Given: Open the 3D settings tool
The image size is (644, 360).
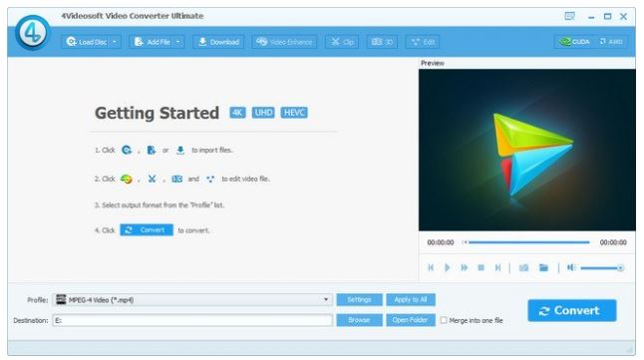Looking at the screenshot, I should click(x=382, y=42).
